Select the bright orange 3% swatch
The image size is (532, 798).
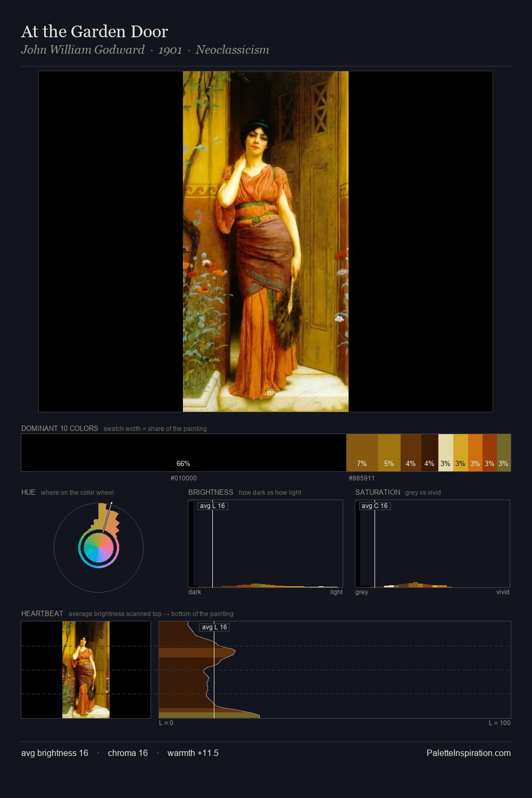[x=475, y=453]
